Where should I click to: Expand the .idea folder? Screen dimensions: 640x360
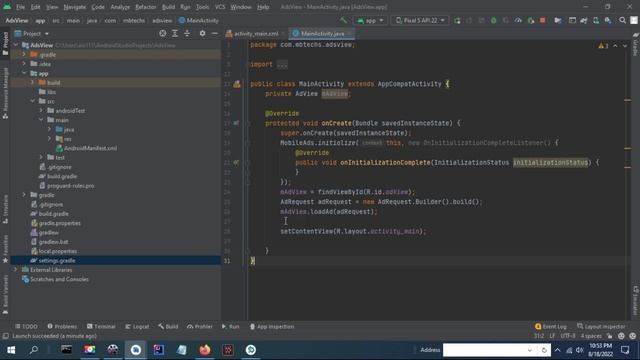click(x=24, y=64)
